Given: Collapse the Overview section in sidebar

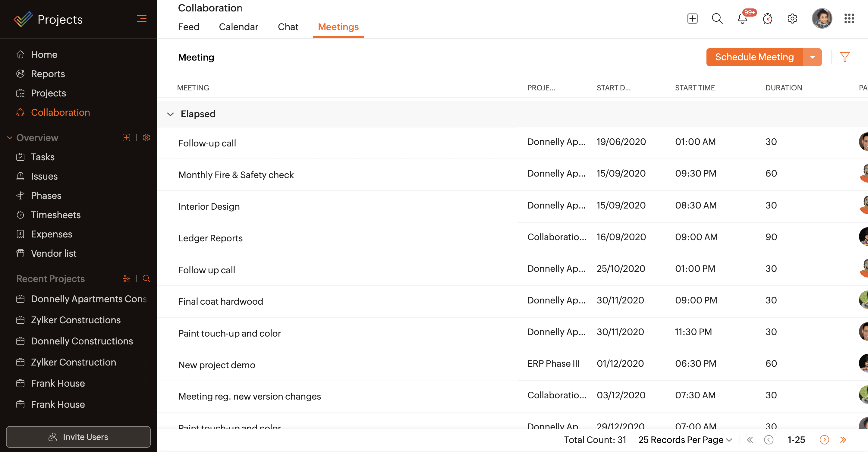Looking at the screenshot, I should tap(10, 138).
